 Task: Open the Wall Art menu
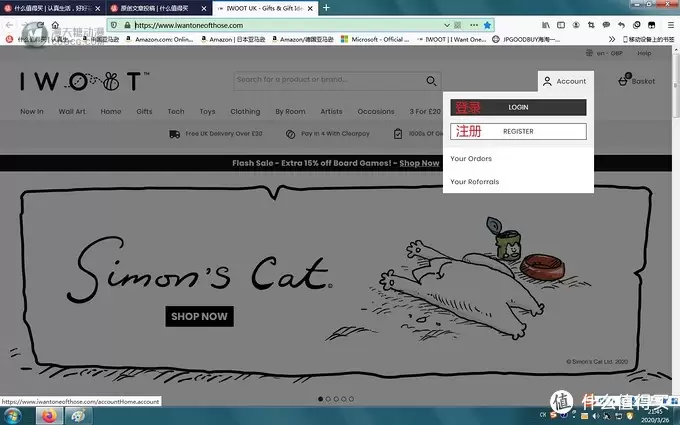tap(72, 111)
